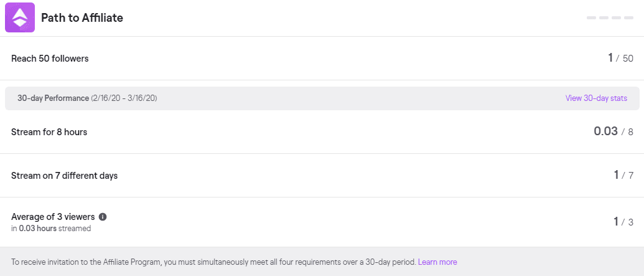This screenshot has width=644, height=276.
Task: Click the Path to Affiliate heading
Action: click(x=82, y=18)
